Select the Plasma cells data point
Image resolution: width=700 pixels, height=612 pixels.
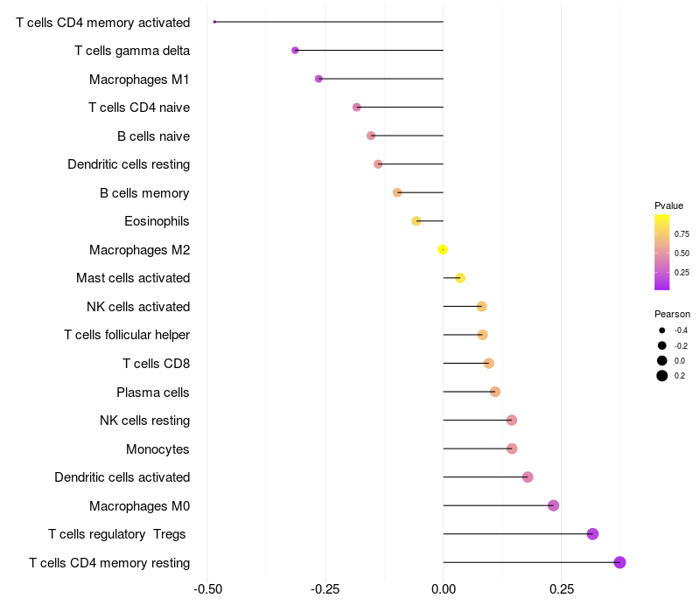click(495, 392)
